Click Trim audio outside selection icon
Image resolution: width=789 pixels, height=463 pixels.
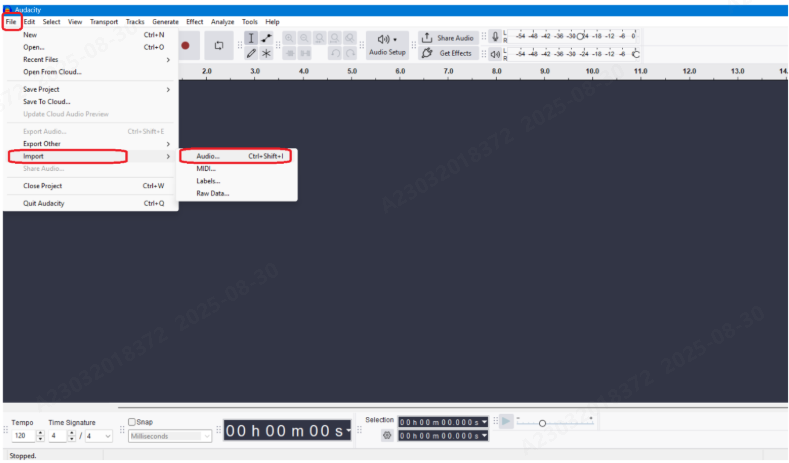290,53
